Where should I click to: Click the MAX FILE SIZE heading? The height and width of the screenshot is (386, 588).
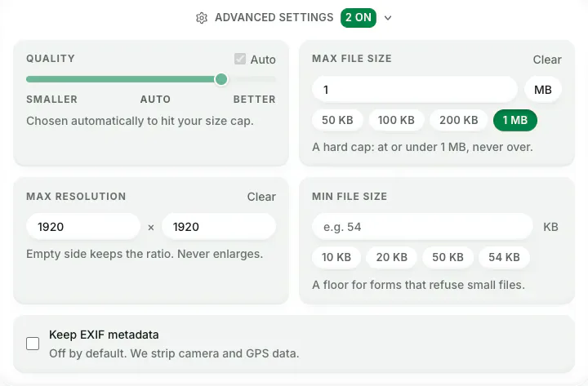[x=352, y=59]
